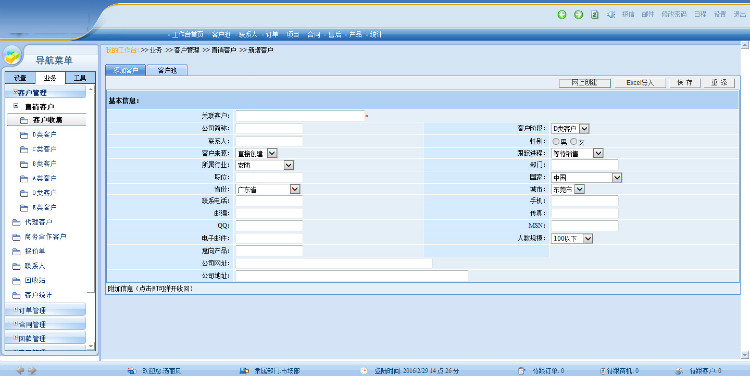This screenshot has height=376, width=750.
Task: Click folder icon beside 商务合作客户
Action: point(16,237)
